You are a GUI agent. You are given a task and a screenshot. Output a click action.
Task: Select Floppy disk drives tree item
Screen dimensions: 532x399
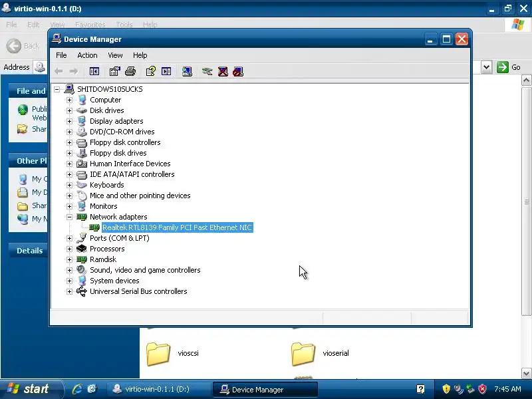(118, 153)
